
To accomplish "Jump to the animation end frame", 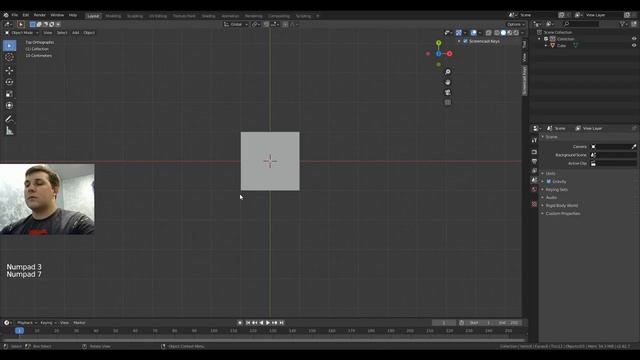I will [x=282, y=323].
